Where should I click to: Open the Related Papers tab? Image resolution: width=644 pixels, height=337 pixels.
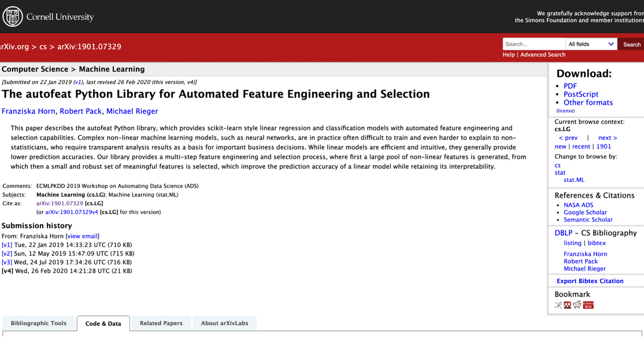161,323
